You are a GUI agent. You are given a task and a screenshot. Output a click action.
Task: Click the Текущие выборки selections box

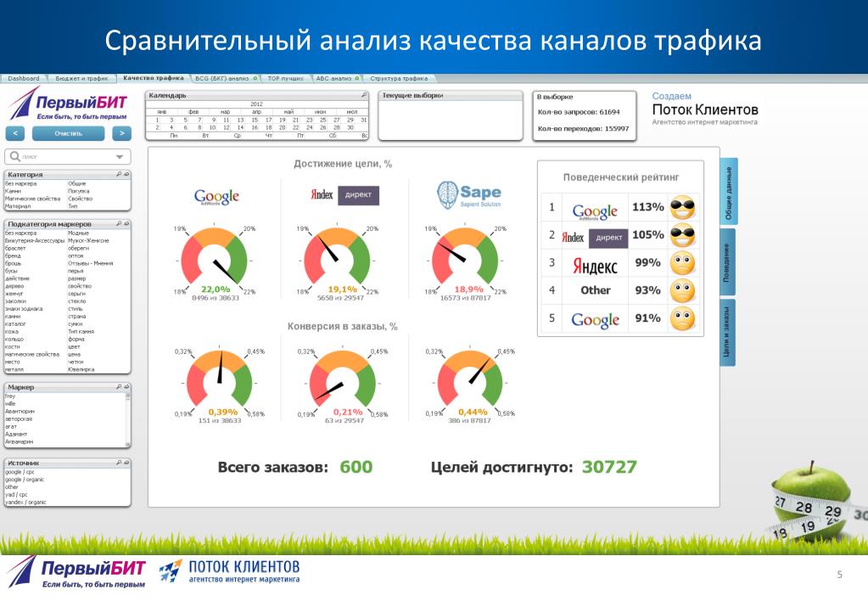450,115
